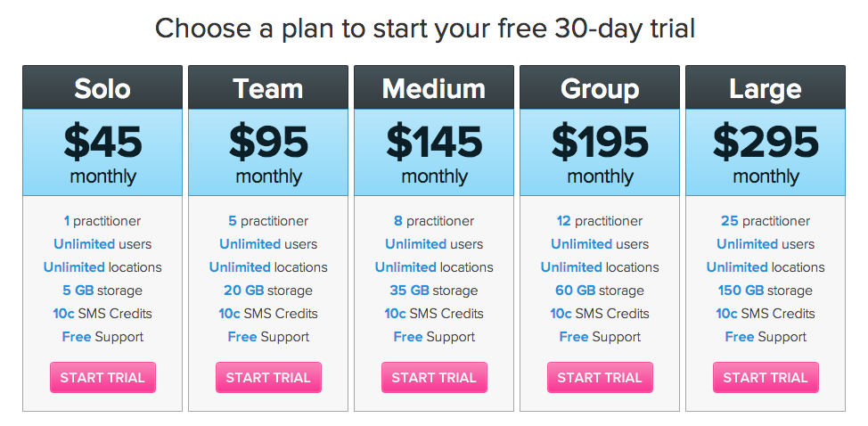Click Free Support in the Medium plan

pos(434,337)
